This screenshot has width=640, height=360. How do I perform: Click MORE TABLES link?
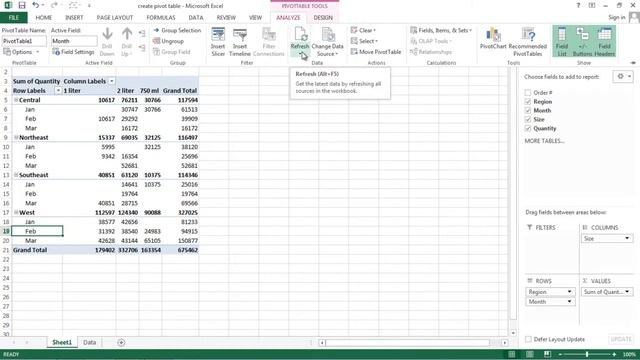pyautogui.click(x=544, y=141)
